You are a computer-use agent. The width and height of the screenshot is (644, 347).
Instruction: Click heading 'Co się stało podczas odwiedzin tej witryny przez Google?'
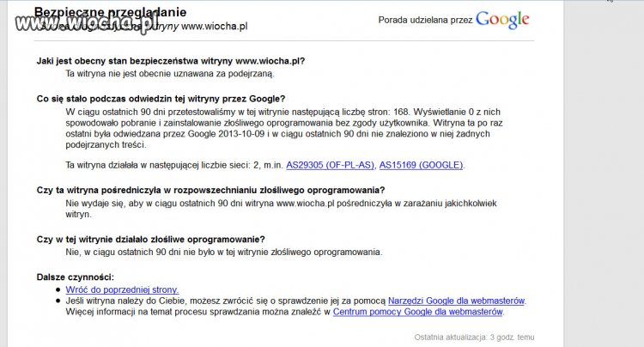(x=161, y=99)
